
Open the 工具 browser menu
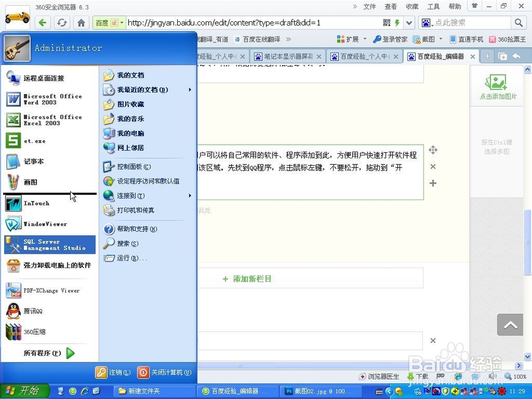(433, 6)
